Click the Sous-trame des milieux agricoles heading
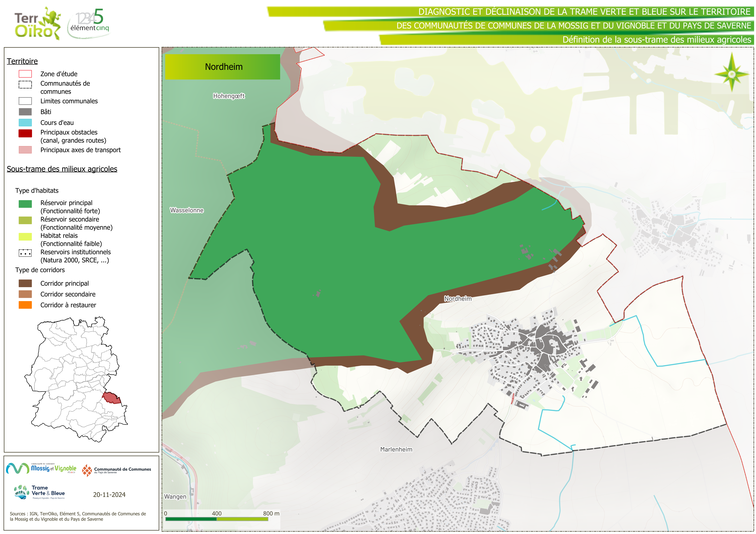Screen dimensions: 756x534 pyautogui.click(x=62, y=169)
